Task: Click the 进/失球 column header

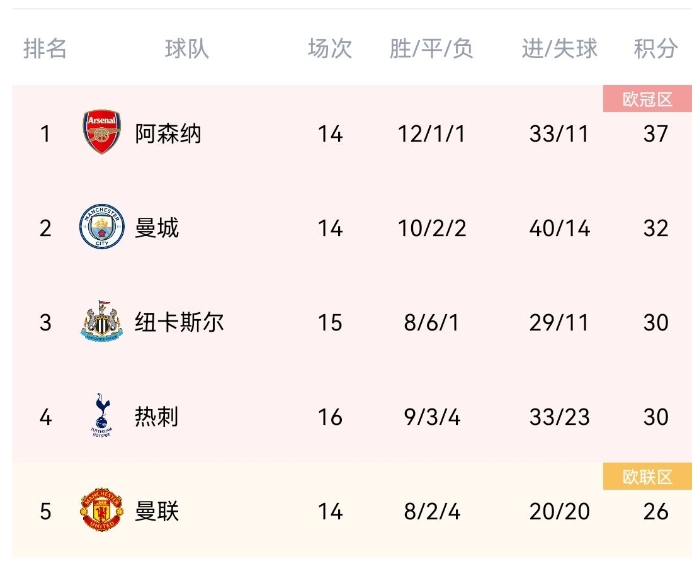Action: coord(559,48)
